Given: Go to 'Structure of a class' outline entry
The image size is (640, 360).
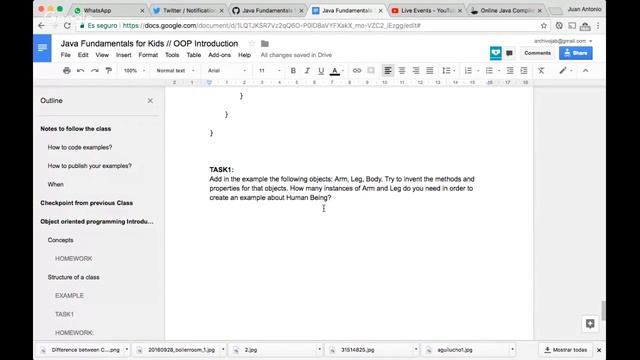Looking at the screenshot, I should click(x=73, y=277).
